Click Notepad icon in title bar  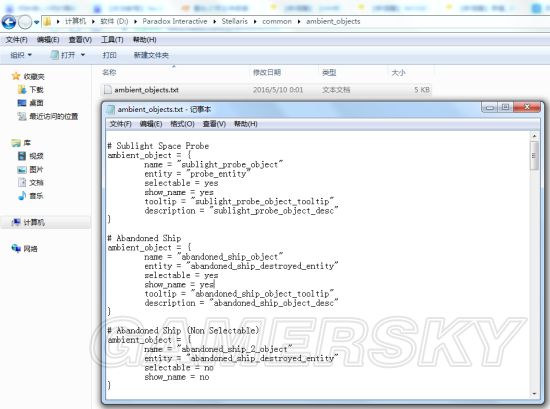tap(110, 109)
